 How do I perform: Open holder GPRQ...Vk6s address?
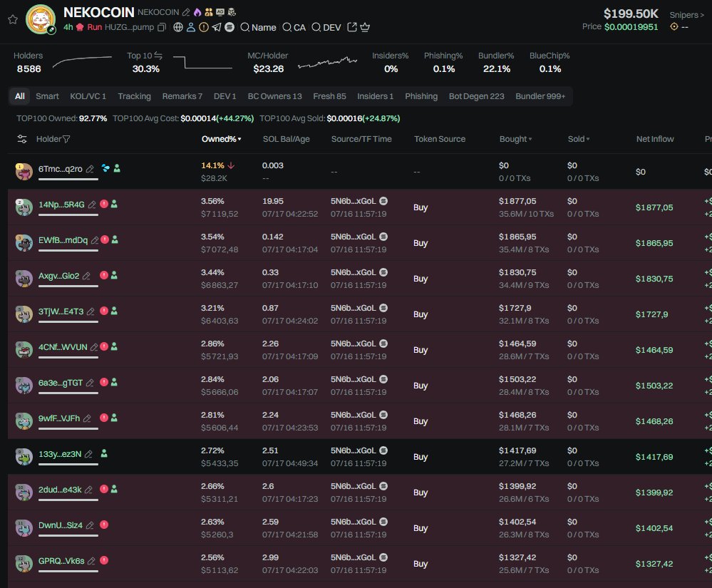[61, 561]
